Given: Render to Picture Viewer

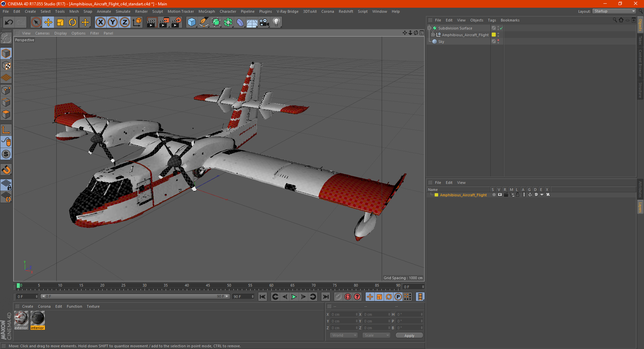Looking at the screenshot, I should (x=164, y=22).
